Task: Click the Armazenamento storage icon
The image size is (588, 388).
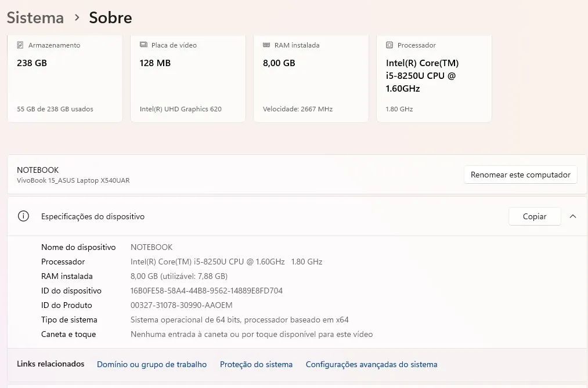Action: (x=20, y=45)
